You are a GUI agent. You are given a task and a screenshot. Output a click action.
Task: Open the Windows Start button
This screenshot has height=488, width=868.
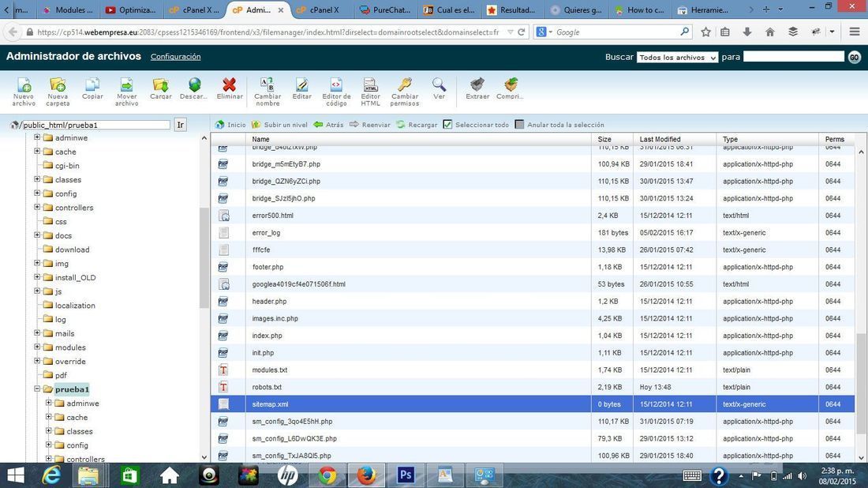point(16,476)
